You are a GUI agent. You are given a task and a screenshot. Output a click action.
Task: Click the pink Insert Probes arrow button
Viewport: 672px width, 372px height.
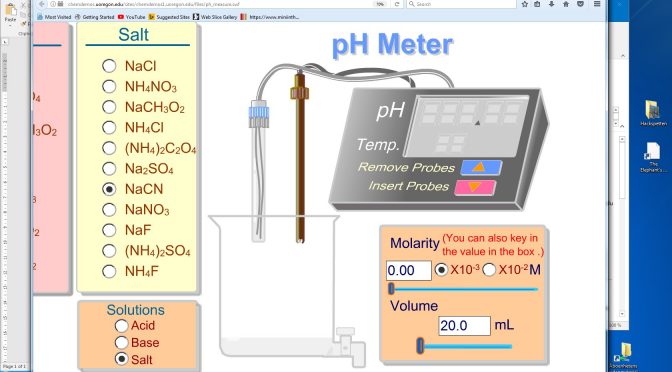click(x=475, y=188)
